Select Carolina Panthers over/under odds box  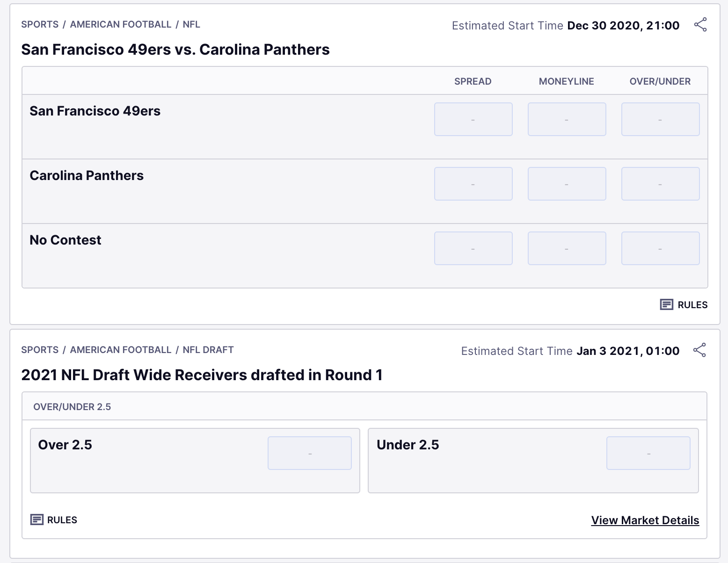pyautogui.click(x=660, y=184)
